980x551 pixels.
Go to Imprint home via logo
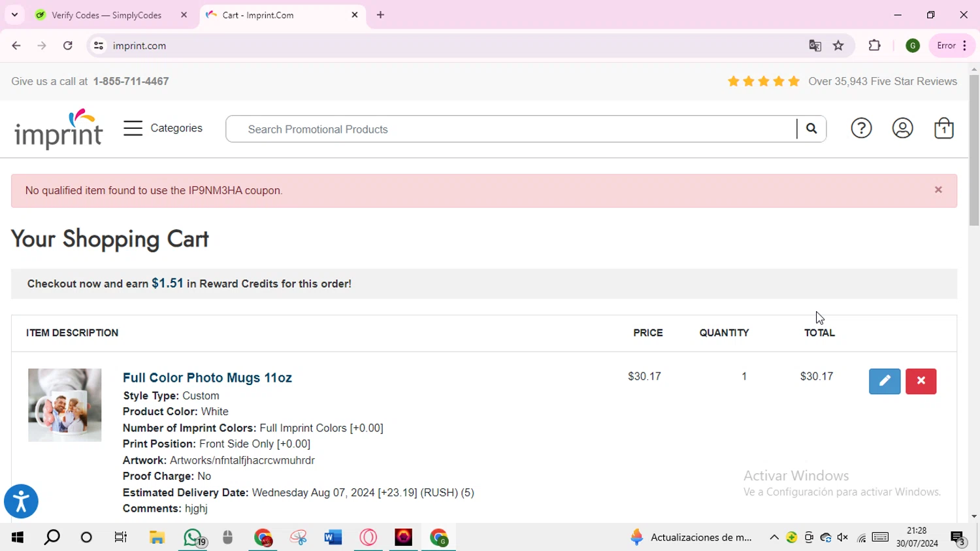(59, 129)
